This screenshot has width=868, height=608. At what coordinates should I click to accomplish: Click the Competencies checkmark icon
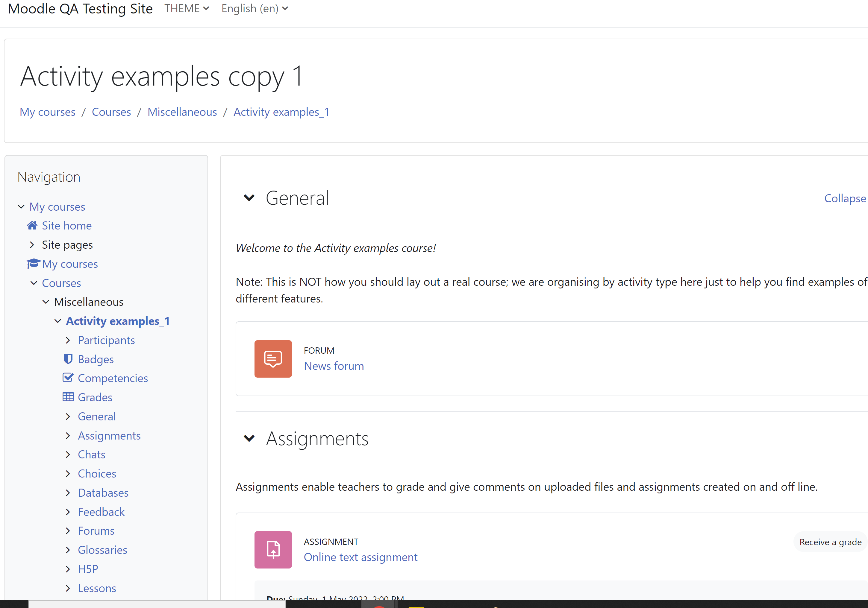pos(68,378)
